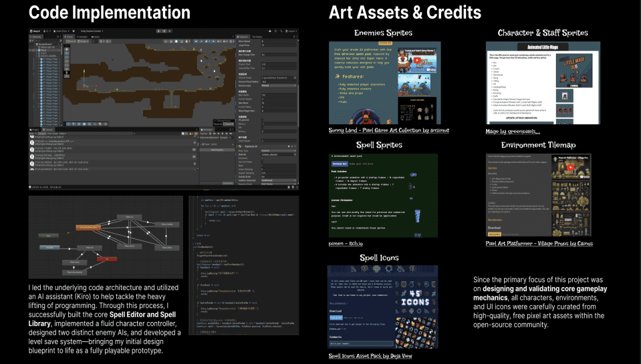
Task: Collapse the Rigidbody 2D component foldout
Action: [x=237, y=146]
